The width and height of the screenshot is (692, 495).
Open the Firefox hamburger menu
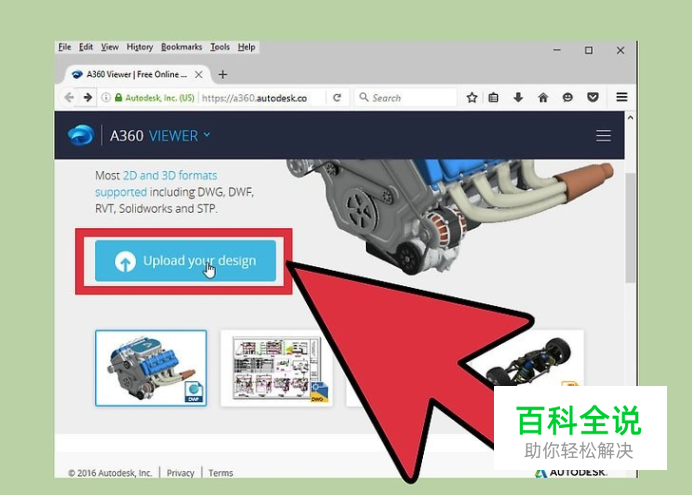[622, 97]
